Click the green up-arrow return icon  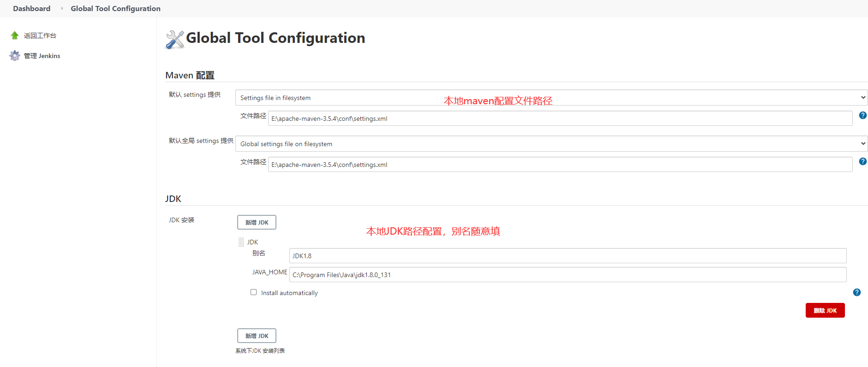tap(15, 36)
